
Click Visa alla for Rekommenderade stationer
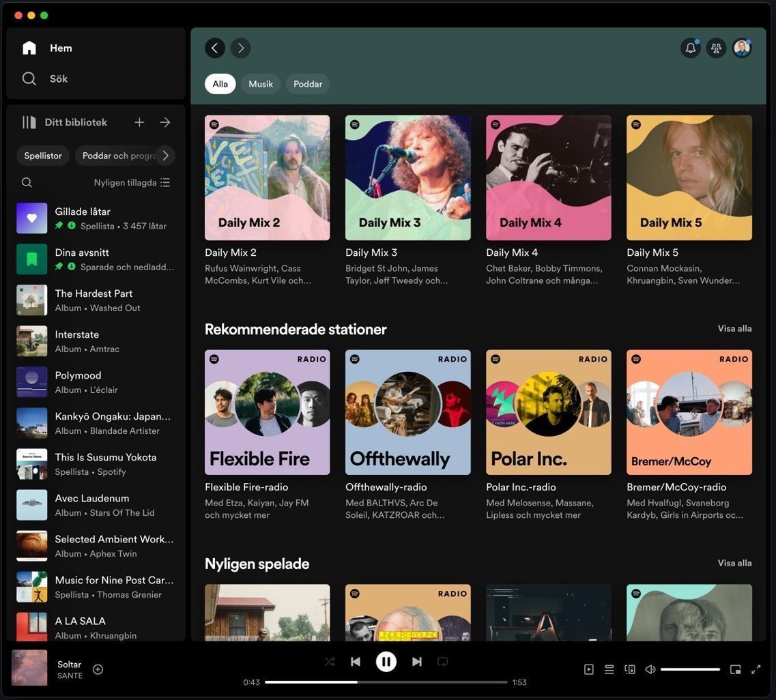click(x=734, y=327)
